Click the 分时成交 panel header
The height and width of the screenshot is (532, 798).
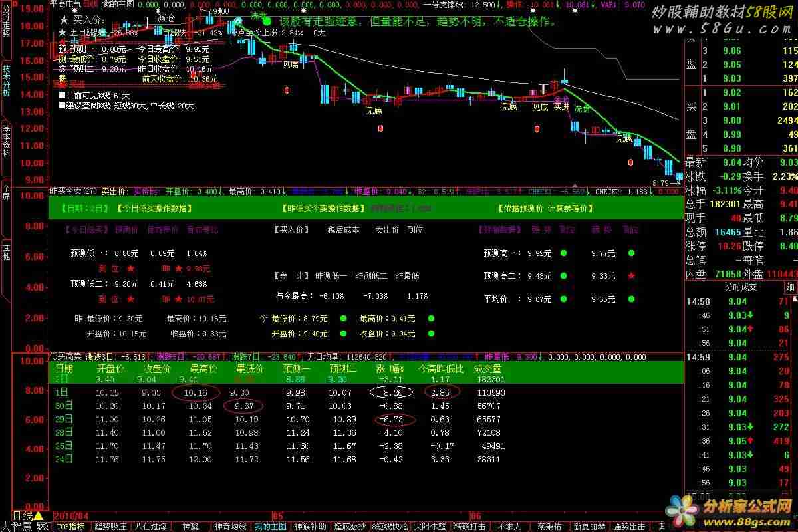pyautogui.click(x=740, y=287)
